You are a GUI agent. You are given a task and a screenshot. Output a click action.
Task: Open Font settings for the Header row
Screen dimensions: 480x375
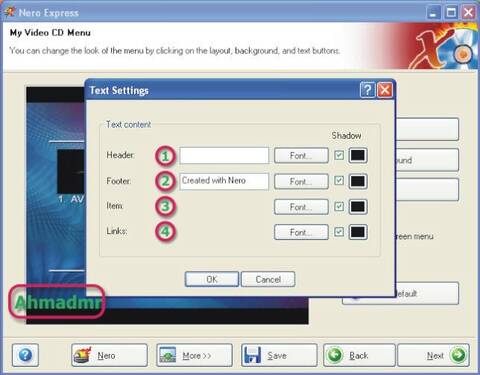(301, 155)
